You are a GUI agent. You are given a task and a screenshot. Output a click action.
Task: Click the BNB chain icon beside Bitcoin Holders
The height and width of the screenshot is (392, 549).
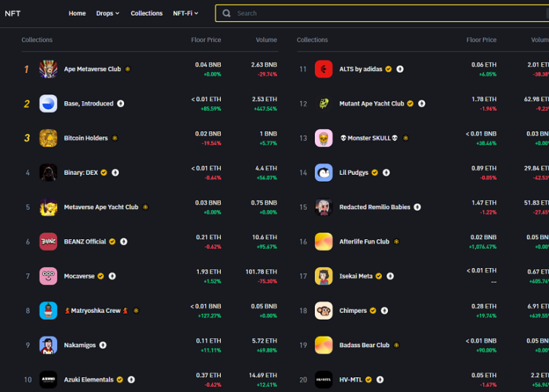(115, 138)
